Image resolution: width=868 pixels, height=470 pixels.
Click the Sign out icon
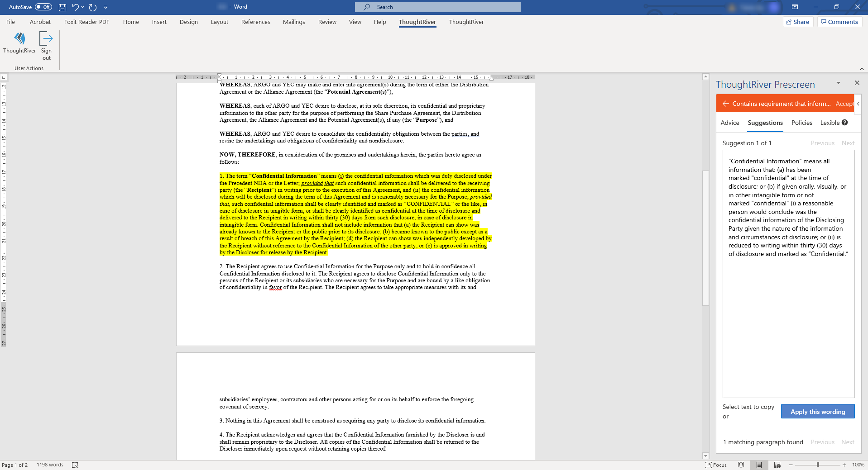click(x=46, y=46)
